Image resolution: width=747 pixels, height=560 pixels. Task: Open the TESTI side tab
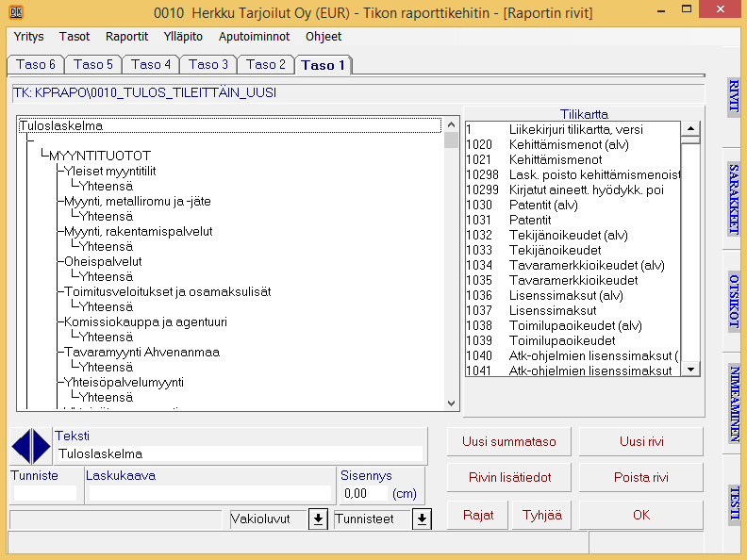[x=734, y=503]
